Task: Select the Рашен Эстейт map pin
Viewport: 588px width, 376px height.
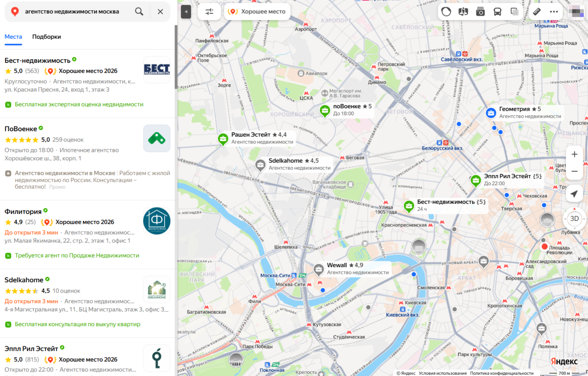Action: [x=223, y=139]
